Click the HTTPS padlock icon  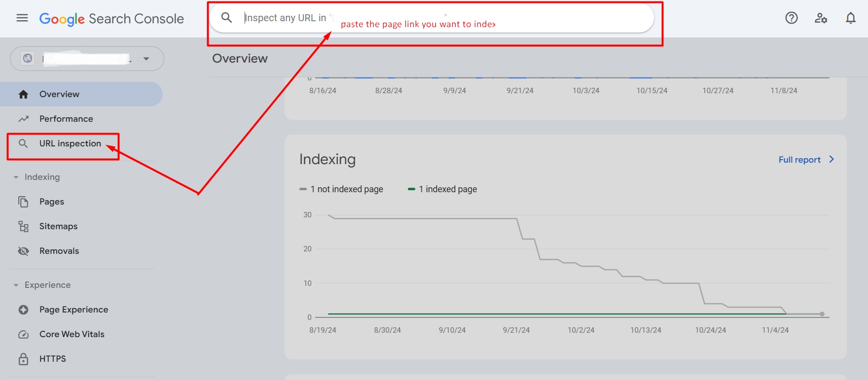tap(23, 359)
